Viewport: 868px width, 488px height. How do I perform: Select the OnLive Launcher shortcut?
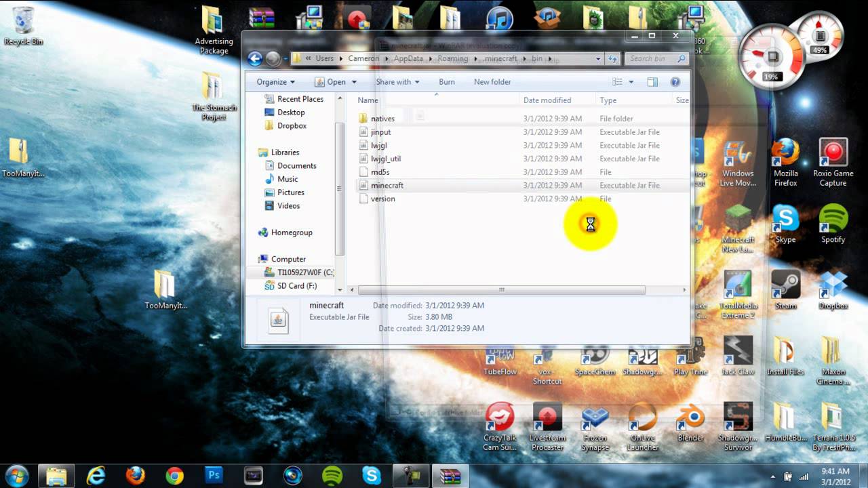(642, 427)
